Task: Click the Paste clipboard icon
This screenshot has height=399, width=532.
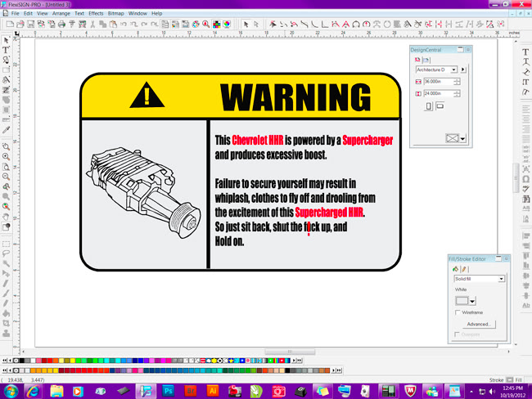Action: 113,24
